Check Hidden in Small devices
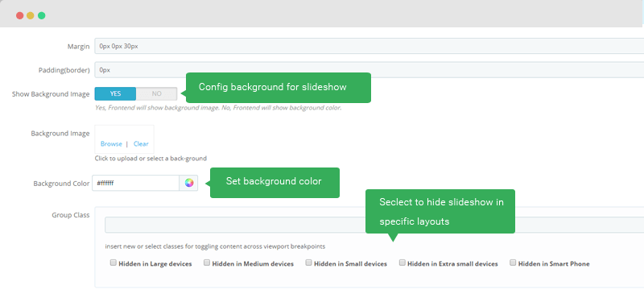This screenshot has width=644, height=306. (x=308, y=263)
